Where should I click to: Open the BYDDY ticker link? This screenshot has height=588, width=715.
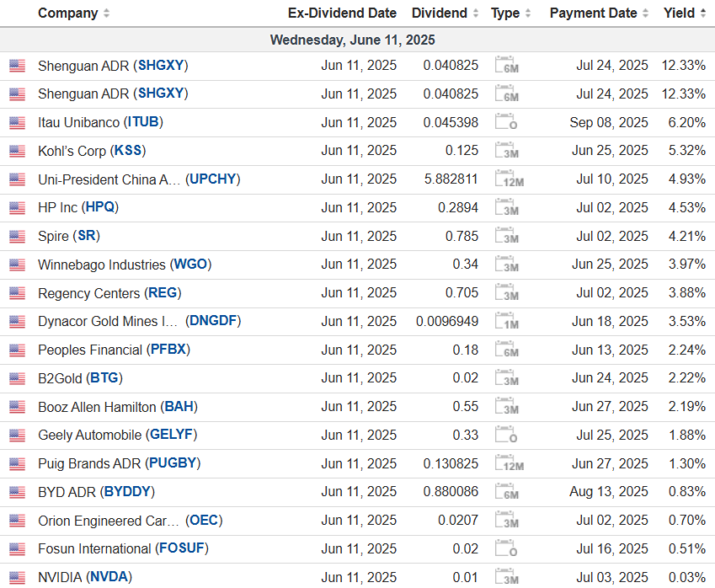tap(127, 492)
